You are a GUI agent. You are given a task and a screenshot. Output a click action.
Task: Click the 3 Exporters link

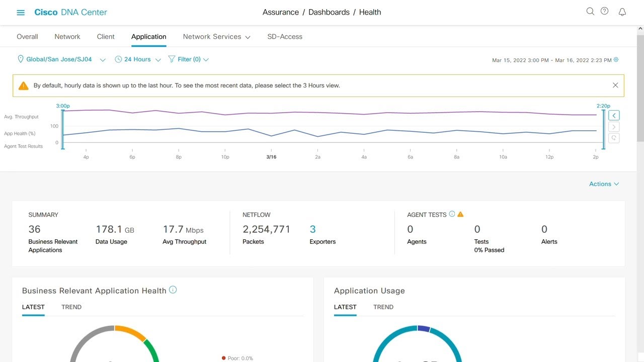[313, 230]
